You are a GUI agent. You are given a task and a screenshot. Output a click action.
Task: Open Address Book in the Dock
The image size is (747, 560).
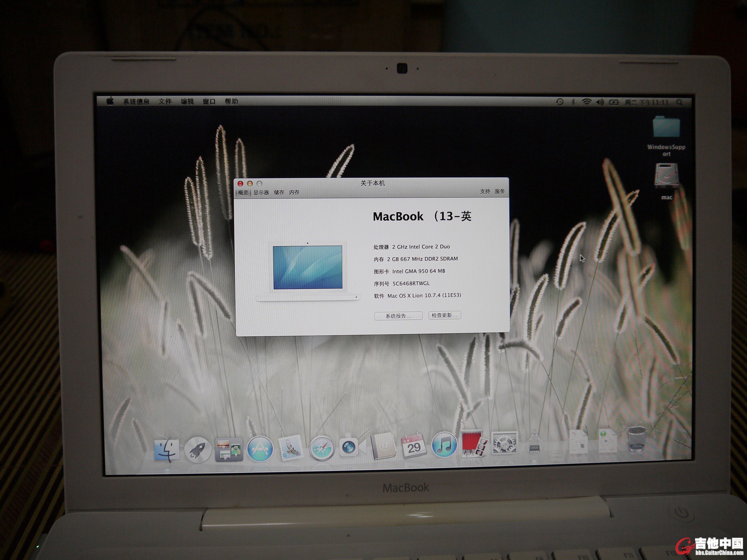click(383, 447)
